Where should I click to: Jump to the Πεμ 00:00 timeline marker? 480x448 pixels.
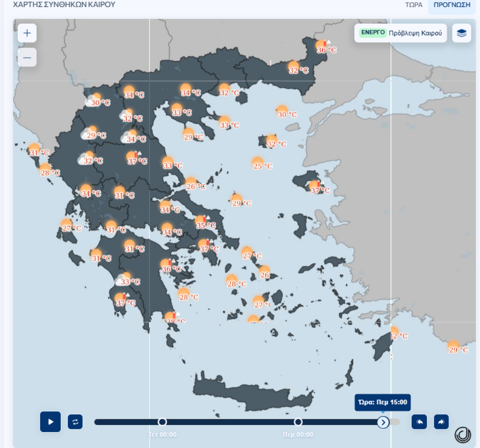pyautogui.click(x=298, y=422)
